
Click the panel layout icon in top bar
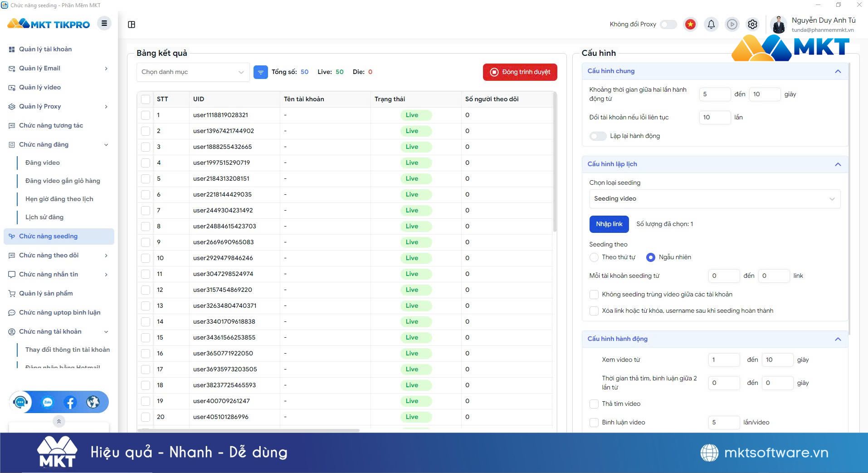132,25
